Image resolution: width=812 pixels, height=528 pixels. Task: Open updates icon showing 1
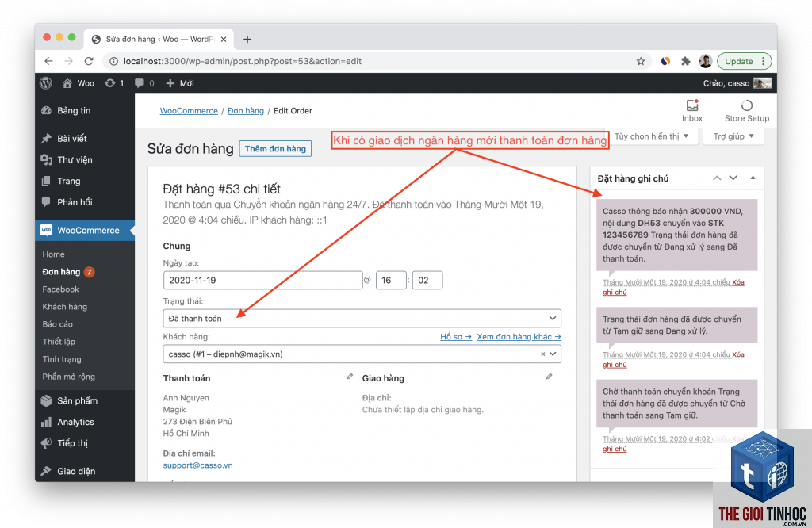tap(114, 82)
